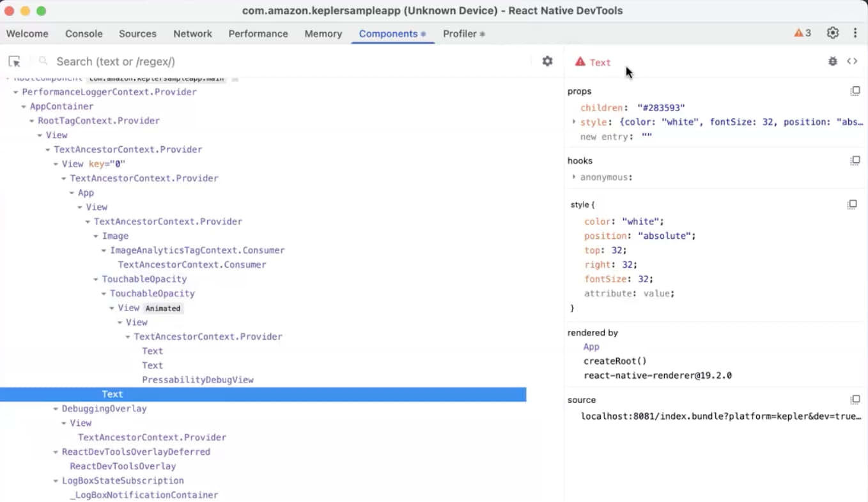
Task: Jump to App in rendered by list
Action: click(591, 347)
